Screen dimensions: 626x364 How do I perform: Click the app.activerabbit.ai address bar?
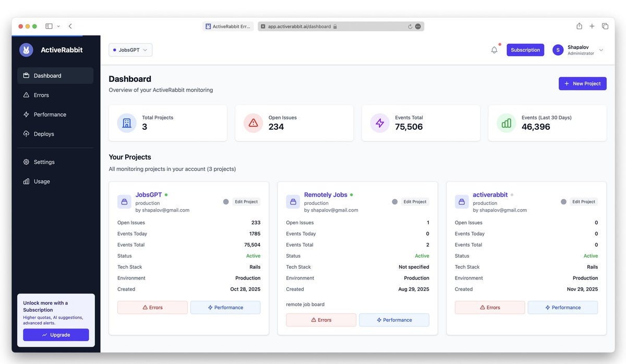[341, 27]
